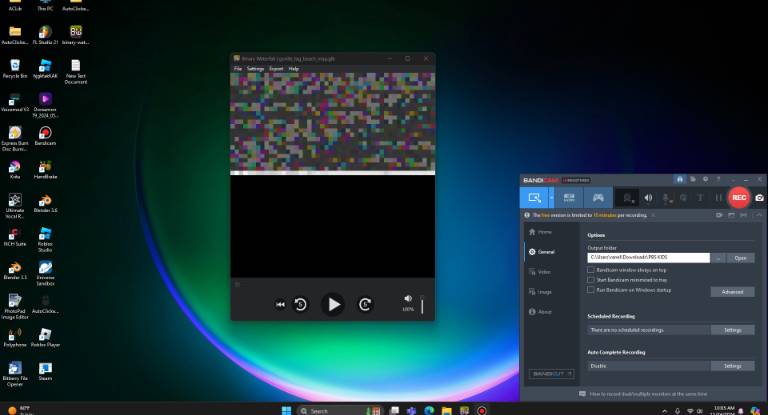Open Bandicam help question mark icon
768x415 pixels.
[718, 179]
